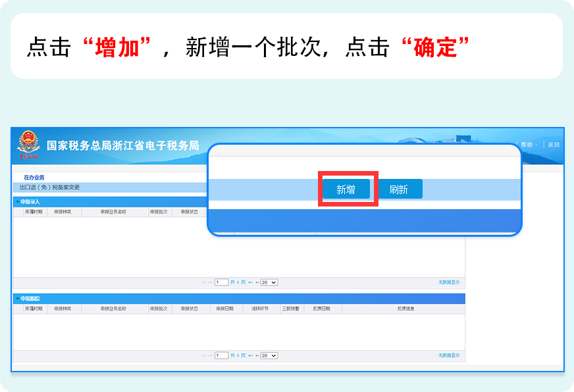574x392 pixels.
Task: Collapse the 申报录入 panel
Action: click(17, 202)
